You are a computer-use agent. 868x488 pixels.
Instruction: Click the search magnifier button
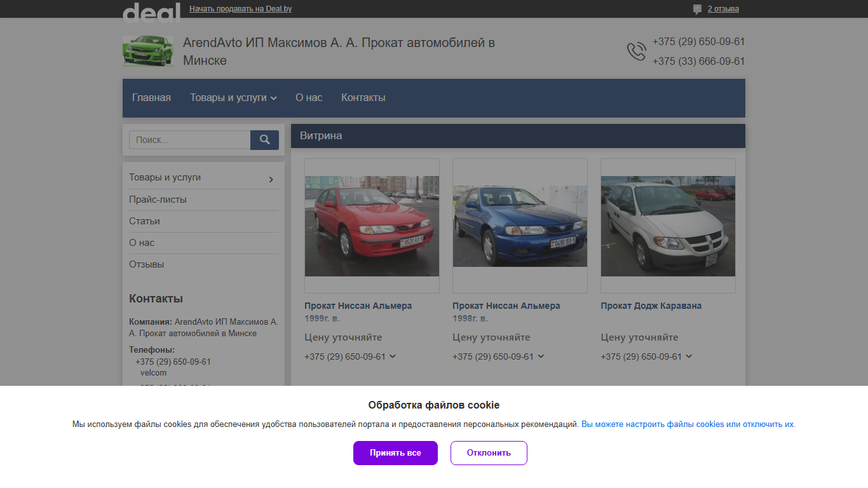[x=264, y=140]
